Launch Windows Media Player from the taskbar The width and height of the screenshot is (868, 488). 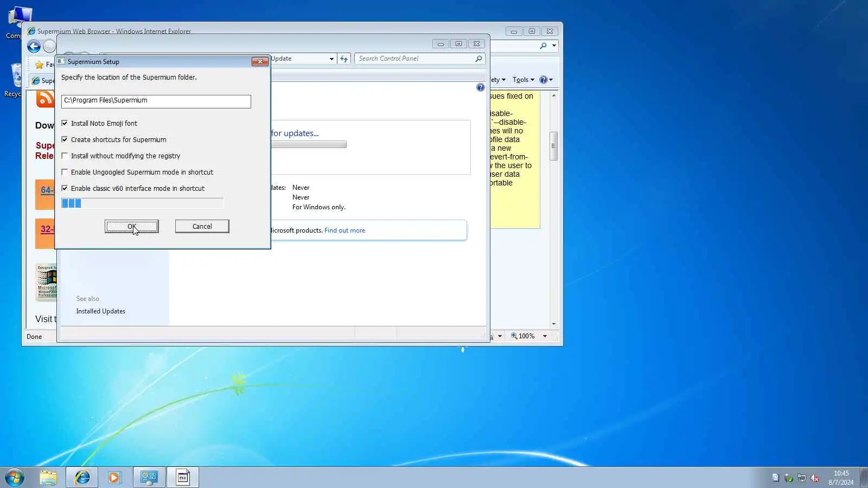click(x=114, y=477)
